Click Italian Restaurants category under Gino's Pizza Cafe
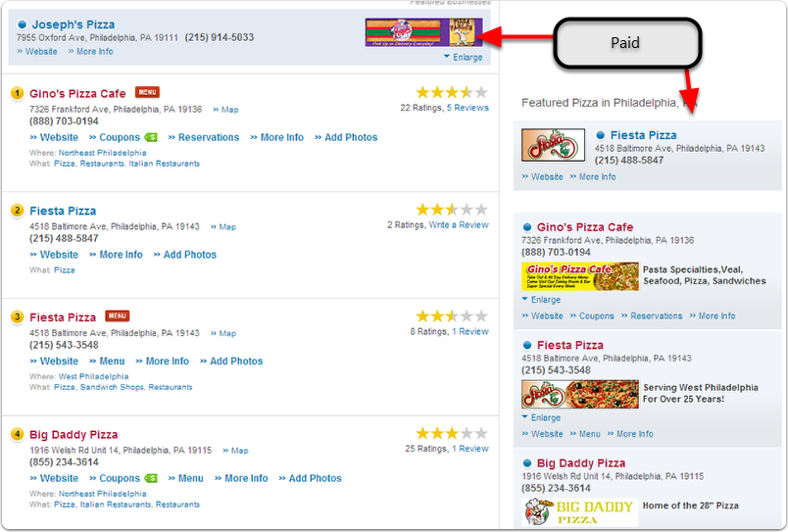Screen dimensions: 788x532 pos(165,164)
